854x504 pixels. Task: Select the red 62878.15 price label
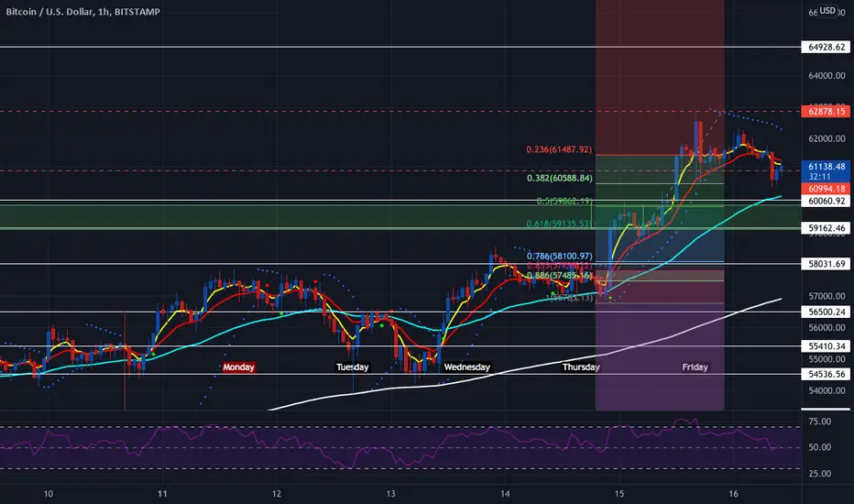[827, 111]
